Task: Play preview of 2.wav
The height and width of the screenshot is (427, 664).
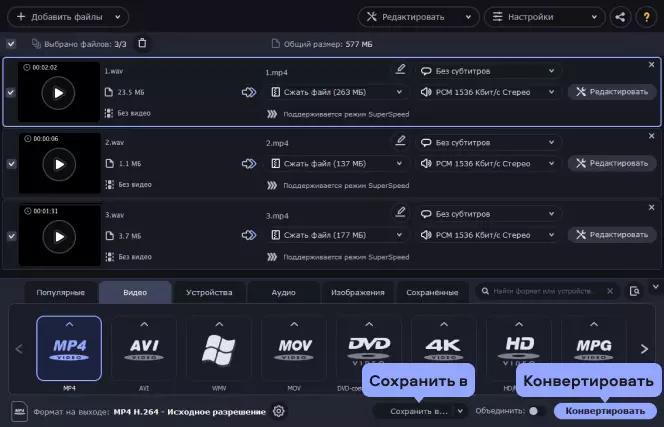Action: pyautogui.click(x=59, y=164)
